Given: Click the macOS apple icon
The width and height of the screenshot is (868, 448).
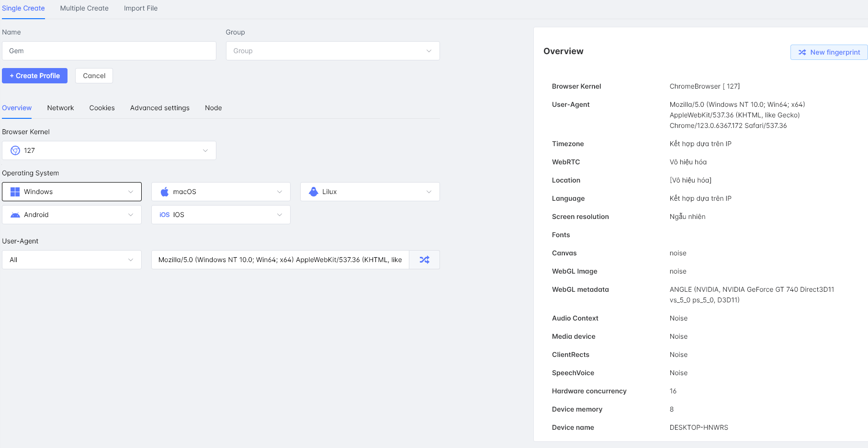Looking at the screenshot, I should (165, 192).
